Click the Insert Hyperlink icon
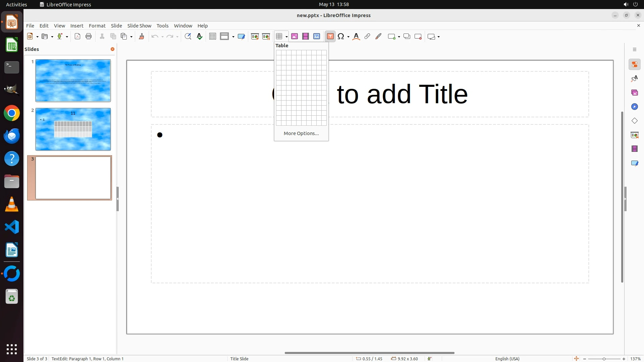 pos(367,37)
